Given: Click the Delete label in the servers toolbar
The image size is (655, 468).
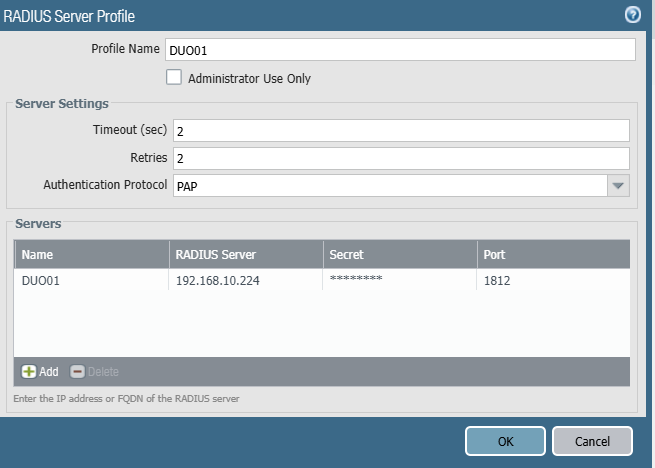Looking at the screenshot, I should [103, 371].
